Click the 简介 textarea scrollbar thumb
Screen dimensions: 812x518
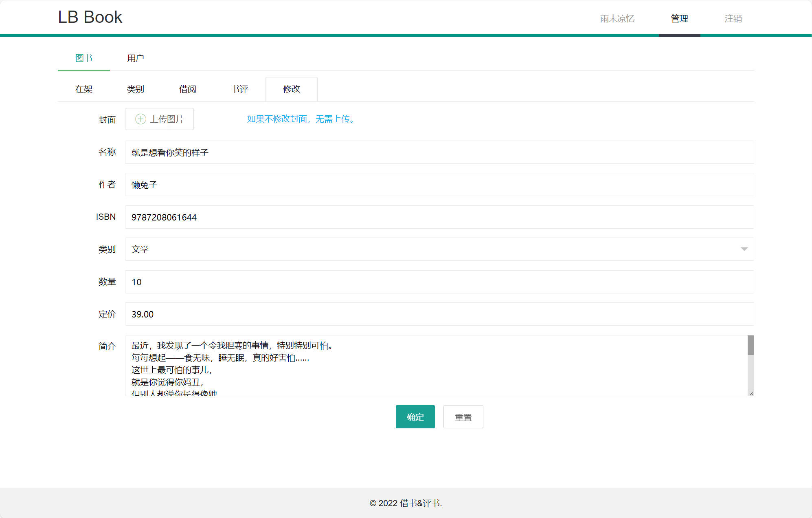click(751, 345)
